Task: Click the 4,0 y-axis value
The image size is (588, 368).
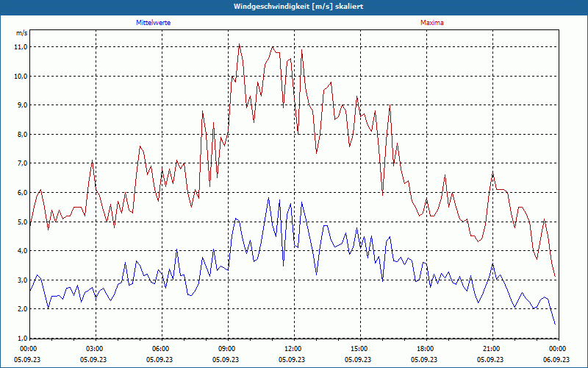Action: point(23,251)
